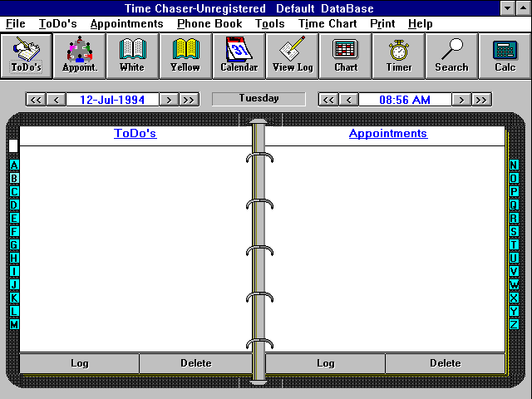The image size is (532, 399).
Task: Jump date far back with << button
Action: point(36,100)
